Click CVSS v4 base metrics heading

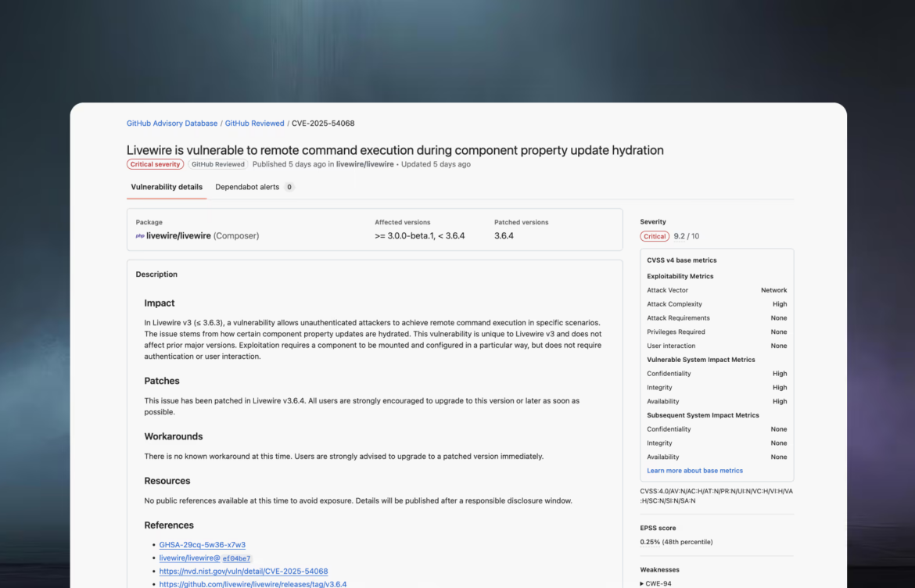click(x=682, y=260)
